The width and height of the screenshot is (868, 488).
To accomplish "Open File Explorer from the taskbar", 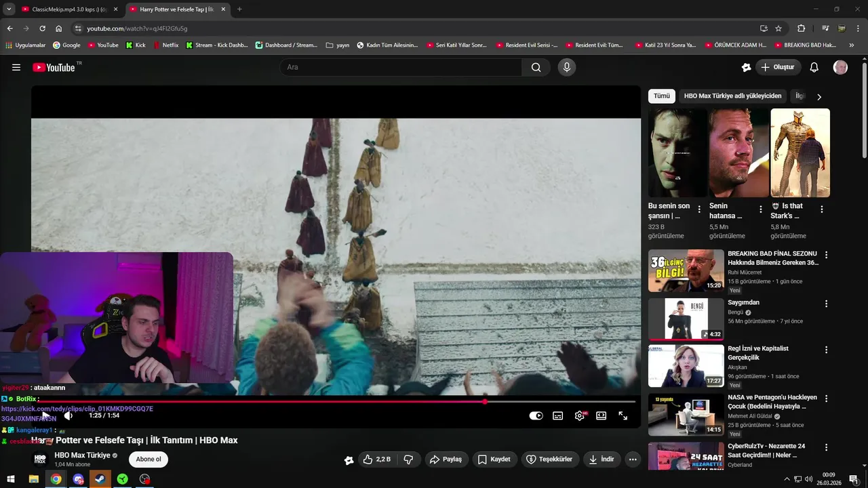I will point(33,479).
